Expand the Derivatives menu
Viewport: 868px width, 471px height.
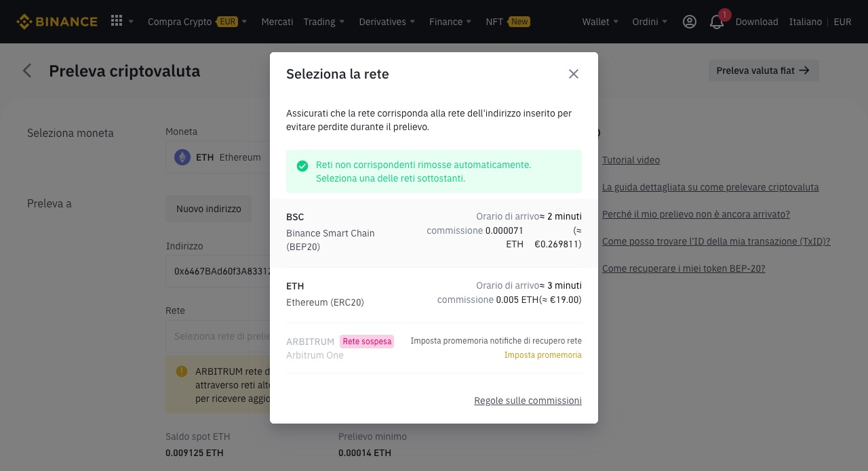pyautogui.click(x=387, y=22)
